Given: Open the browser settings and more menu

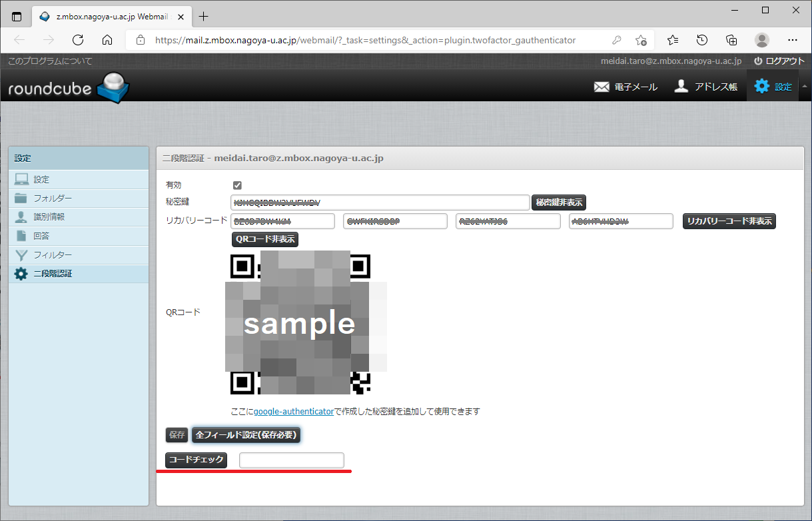Looking at the screenshot, I should [x=792, y=40].
